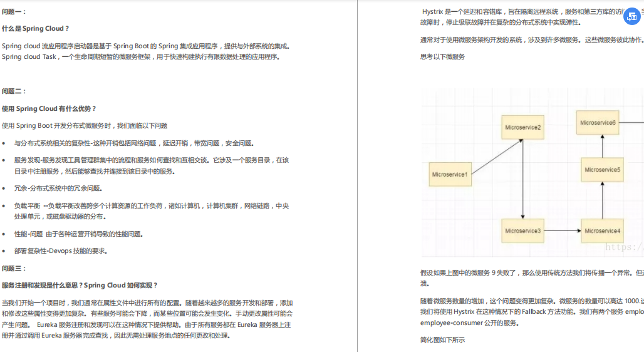644x352 pixels.
Task: Click line starting '通常对于使用微服务架构开发的系统'
Action: pos(532,40)
